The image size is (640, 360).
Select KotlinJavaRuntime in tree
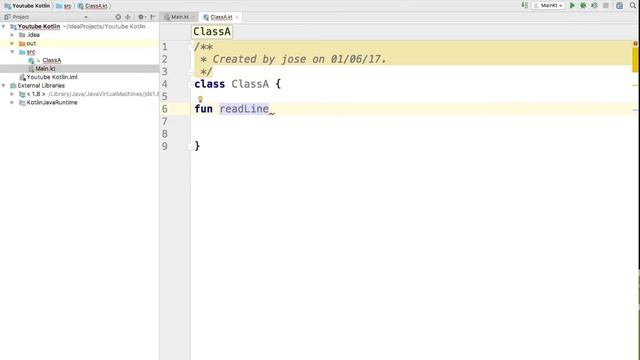point(52,102)
